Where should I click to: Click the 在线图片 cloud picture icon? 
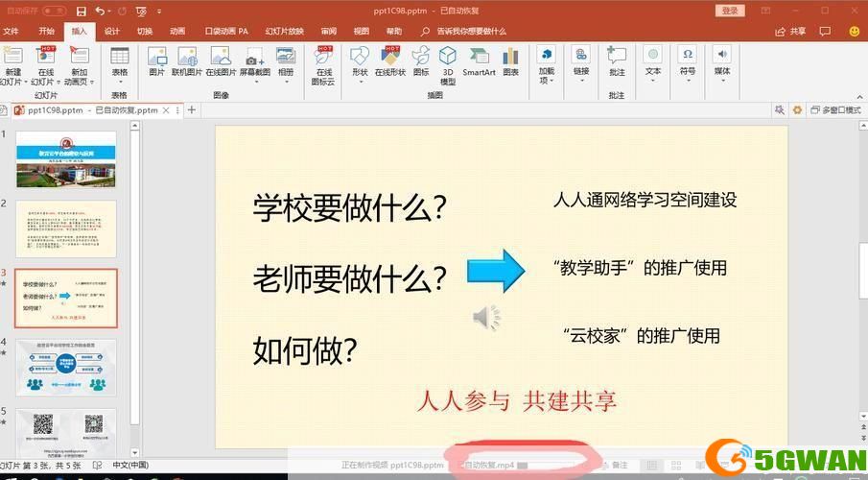(221, 56)
